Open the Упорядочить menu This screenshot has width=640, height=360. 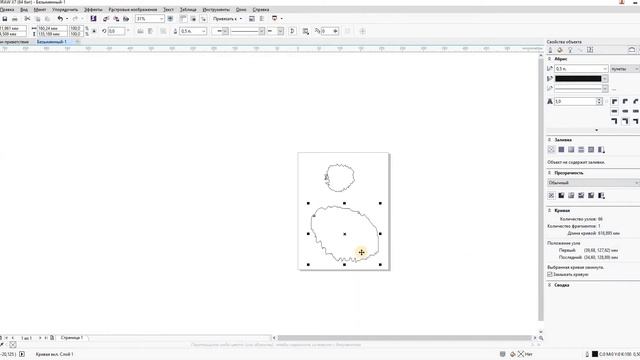click(x=65, y=9)
